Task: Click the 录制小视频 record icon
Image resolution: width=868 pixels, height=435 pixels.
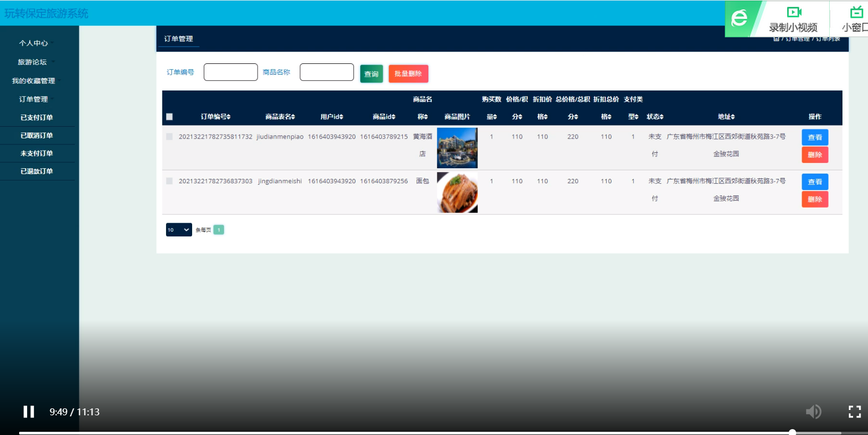Action: coord(793,12)
